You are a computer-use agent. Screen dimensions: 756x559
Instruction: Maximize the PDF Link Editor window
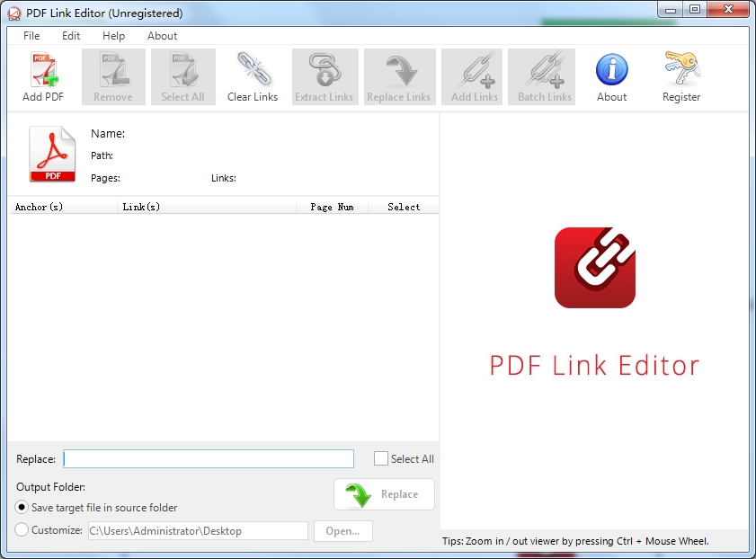click(695, 10)
